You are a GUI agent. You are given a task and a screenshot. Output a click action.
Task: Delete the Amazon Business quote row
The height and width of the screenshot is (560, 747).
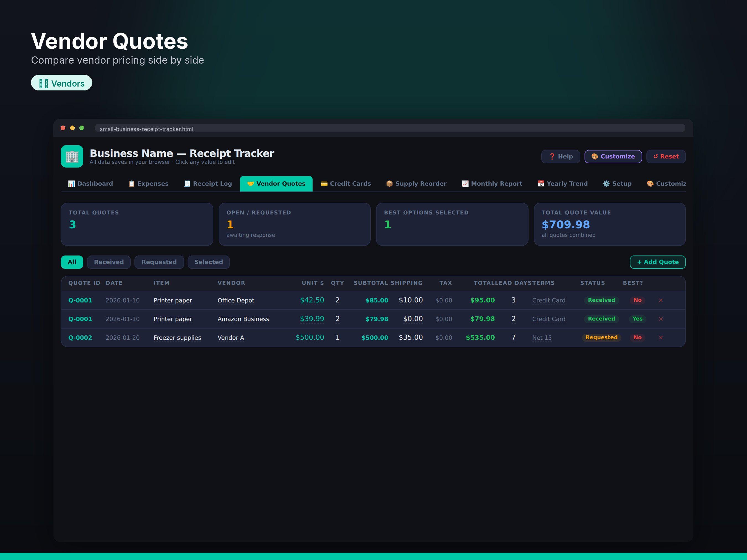point(661,319)
